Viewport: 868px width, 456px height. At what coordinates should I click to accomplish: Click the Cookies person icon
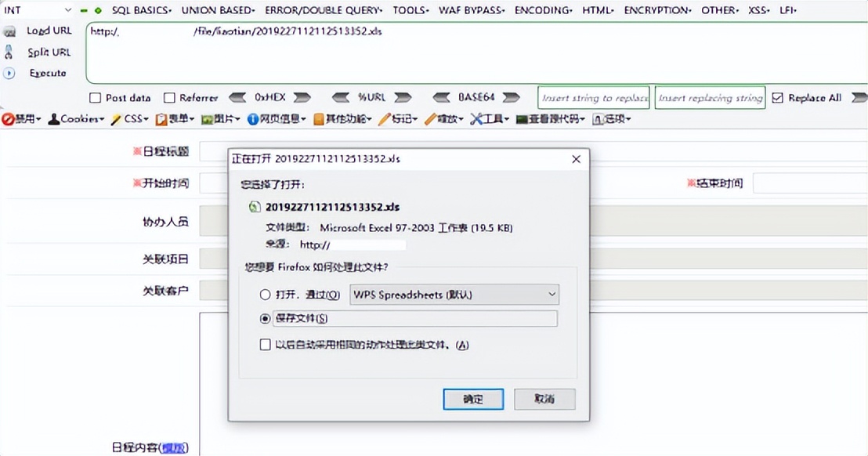(54, 119)
